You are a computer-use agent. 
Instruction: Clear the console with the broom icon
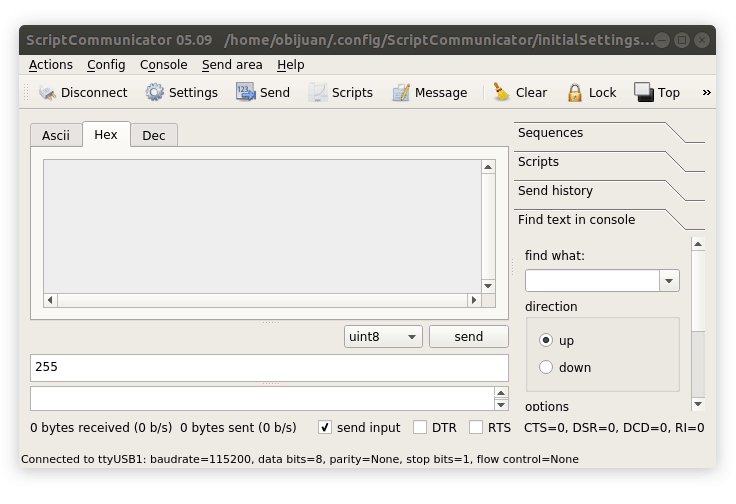click(501, 92)
